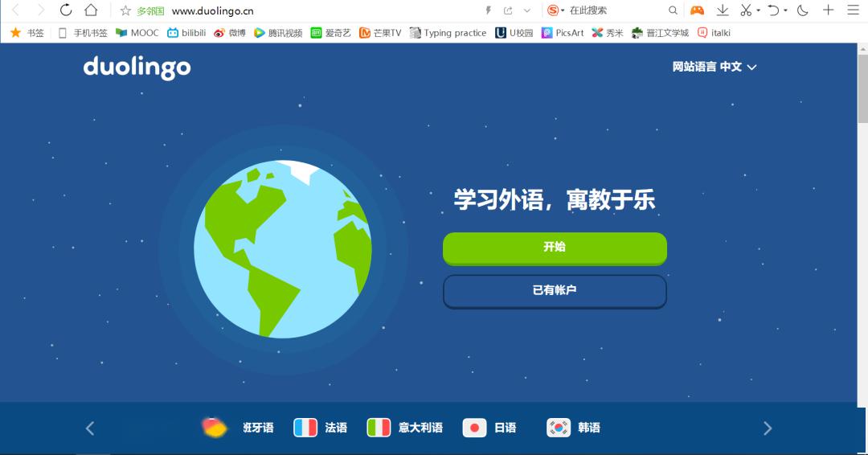Click the left arrow of language carousel
This screenshot has height=455, width=868.
tap(90, 428)
